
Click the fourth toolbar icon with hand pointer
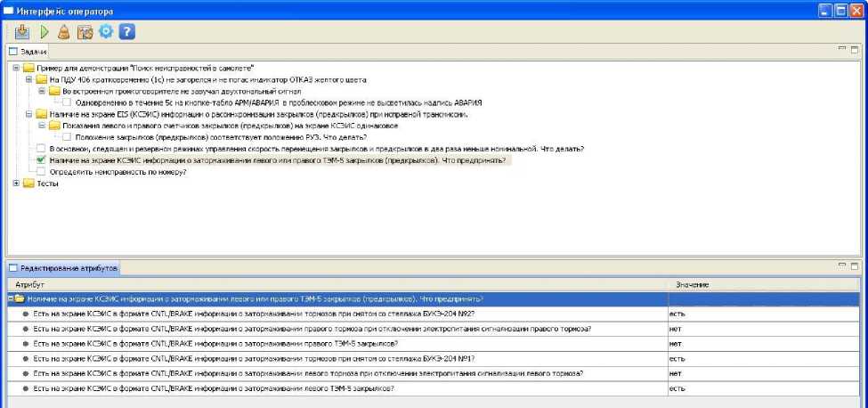pyautogui.click(x=85, y=32)
